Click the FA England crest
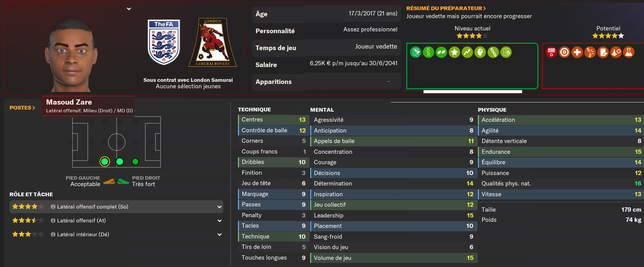The width and height of the screenshot is (644, 267). 164,42
